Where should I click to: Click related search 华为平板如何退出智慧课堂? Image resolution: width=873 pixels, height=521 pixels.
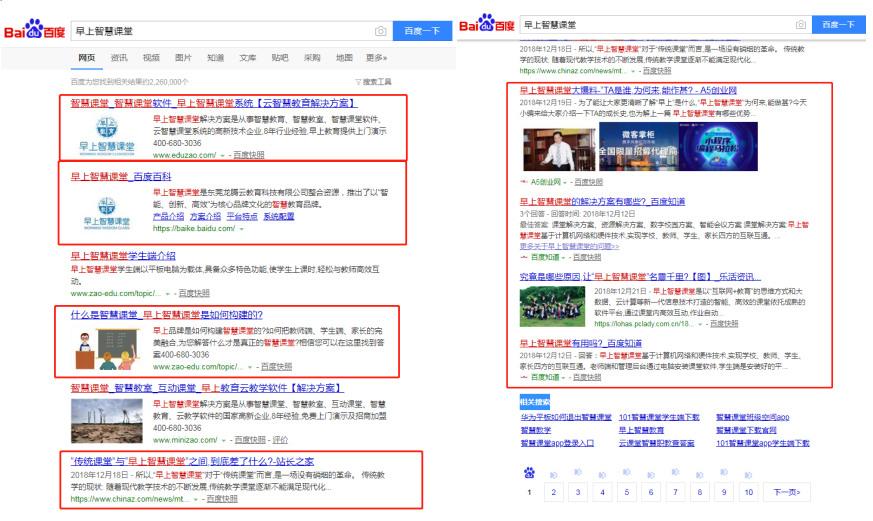tap(566, 417)
